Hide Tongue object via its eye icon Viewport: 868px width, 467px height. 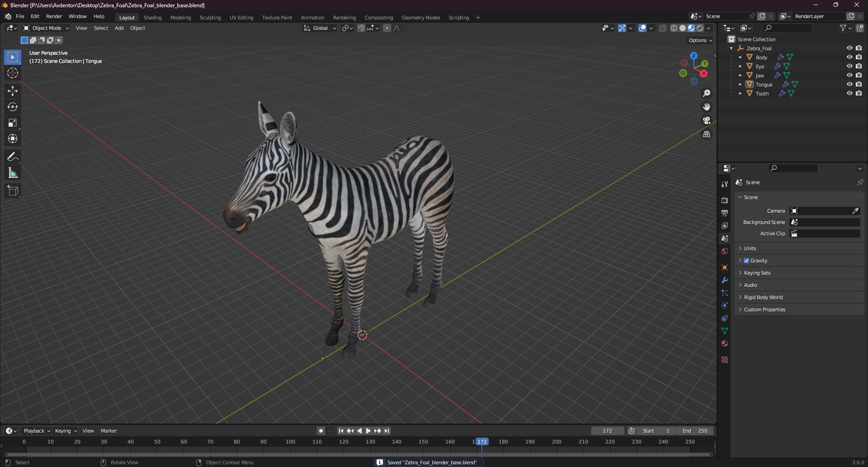pyautogui.click(x=849, y=84)
